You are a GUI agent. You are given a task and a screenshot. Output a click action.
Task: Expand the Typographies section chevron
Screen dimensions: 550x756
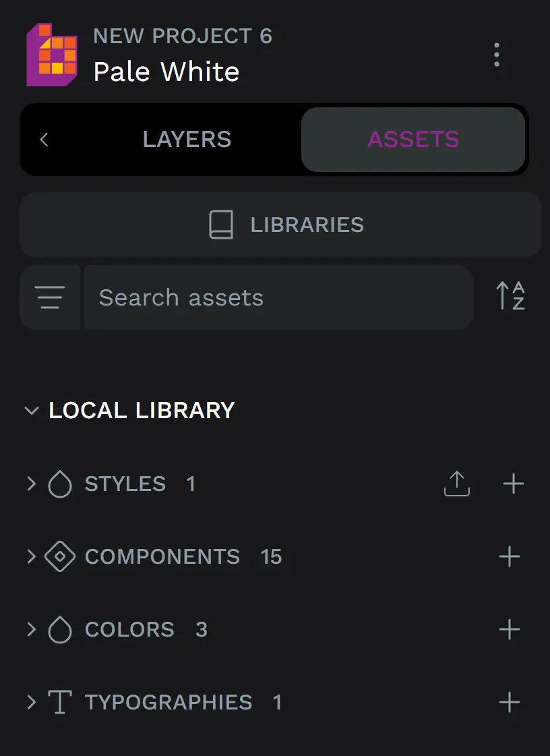31,702
